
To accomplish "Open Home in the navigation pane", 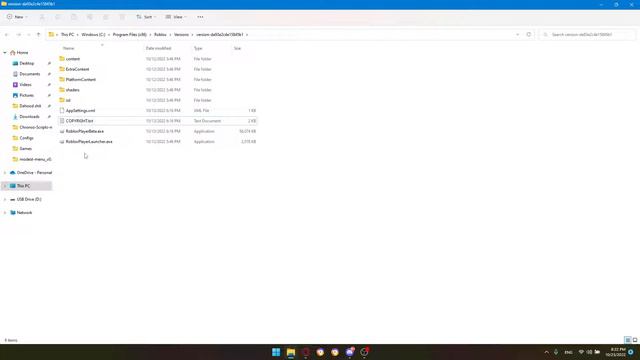I will [x=22, y=53].
